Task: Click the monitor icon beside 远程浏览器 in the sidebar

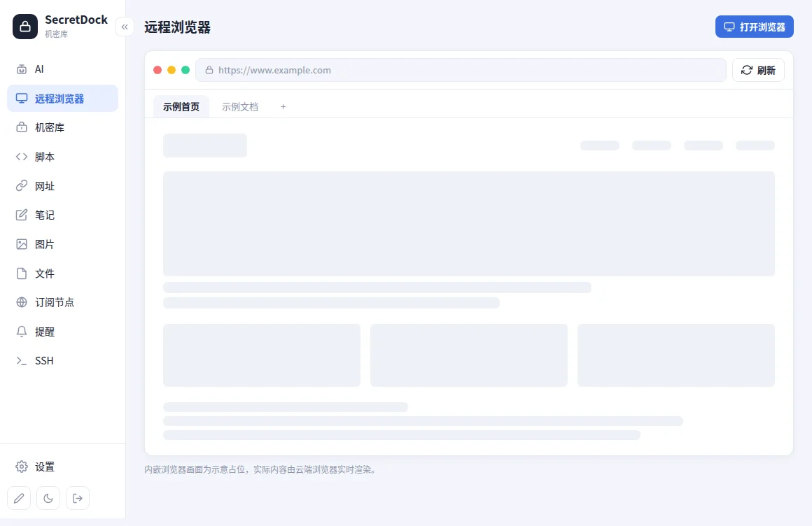Action: pos(22,99)
